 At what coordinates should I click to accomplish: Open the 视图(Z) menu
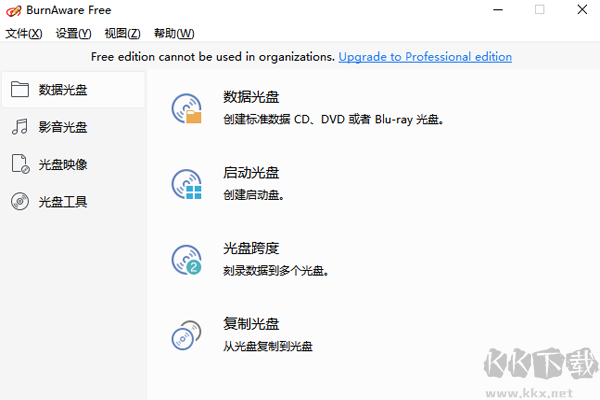[x=122, y=34]
